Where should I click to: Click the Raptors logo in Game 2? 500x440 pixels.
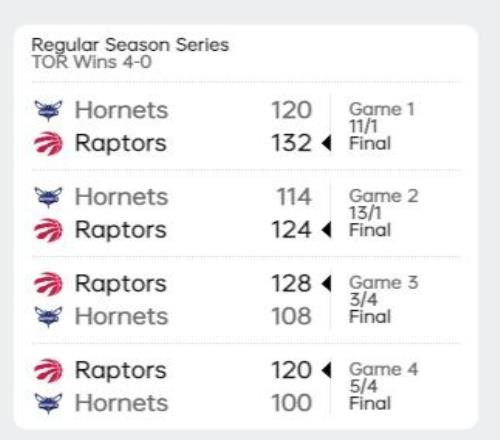tap(48, 230)
